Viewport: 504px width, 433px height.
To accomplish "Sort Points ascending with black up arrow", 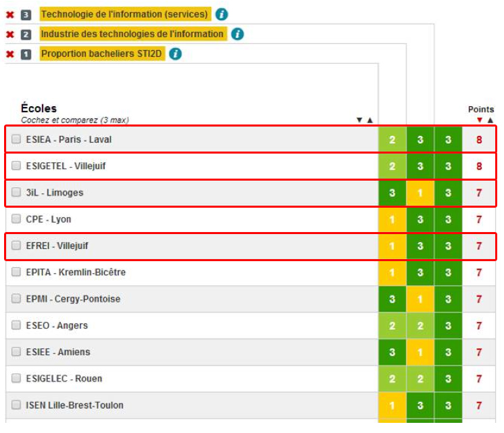I will 490,120.
